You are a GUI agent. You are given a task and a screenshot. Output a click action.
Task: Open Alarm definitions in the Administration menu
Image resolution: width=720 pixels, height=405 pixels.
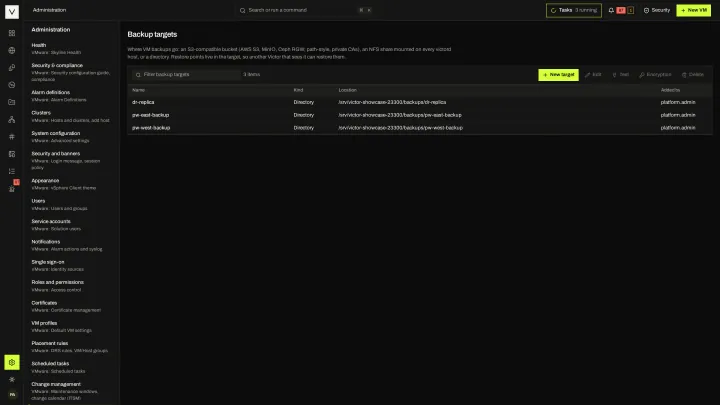coord(71,96)
